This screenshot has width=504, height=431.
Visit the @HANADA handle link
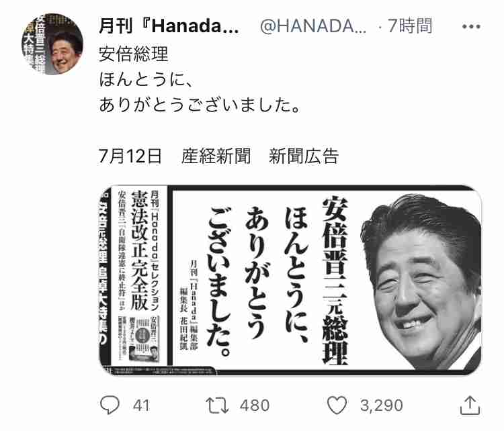[312, 26]
